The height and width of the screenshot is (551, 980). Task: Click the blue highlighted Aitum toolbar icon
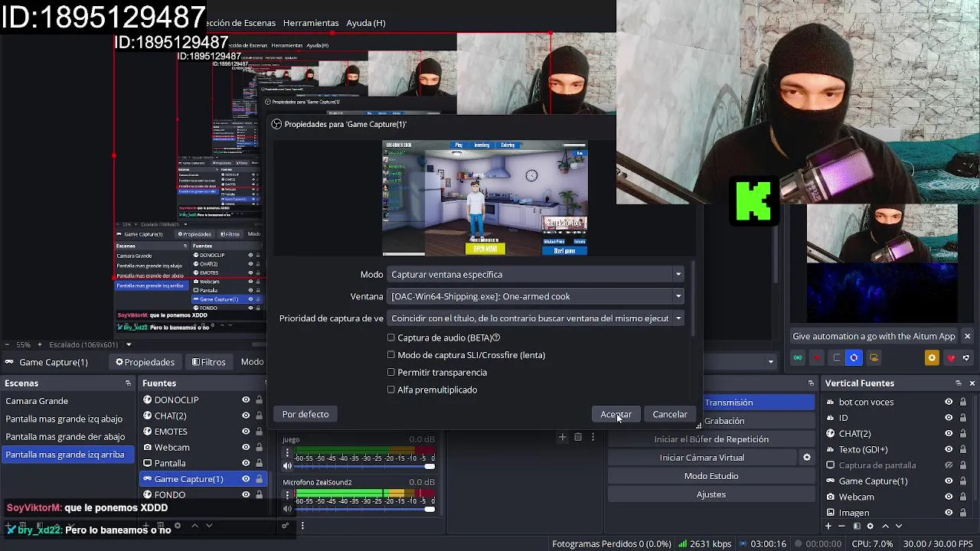click(x=854, y=357)
